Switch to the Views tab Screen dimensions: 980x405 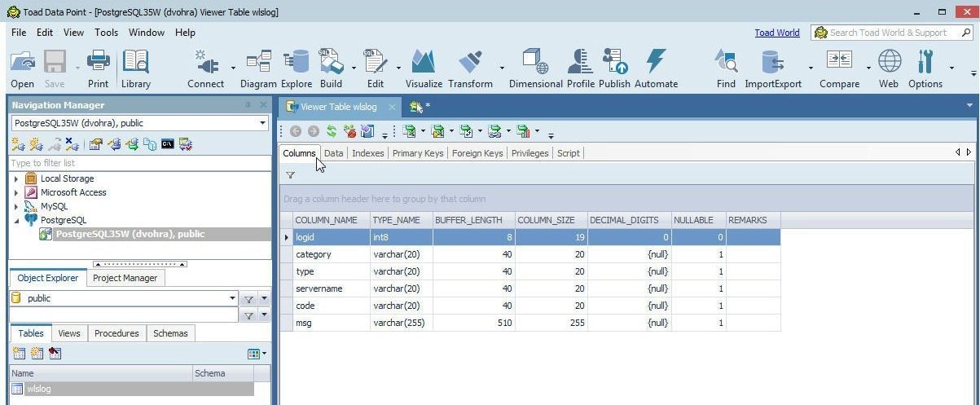[x=69, y=333]
